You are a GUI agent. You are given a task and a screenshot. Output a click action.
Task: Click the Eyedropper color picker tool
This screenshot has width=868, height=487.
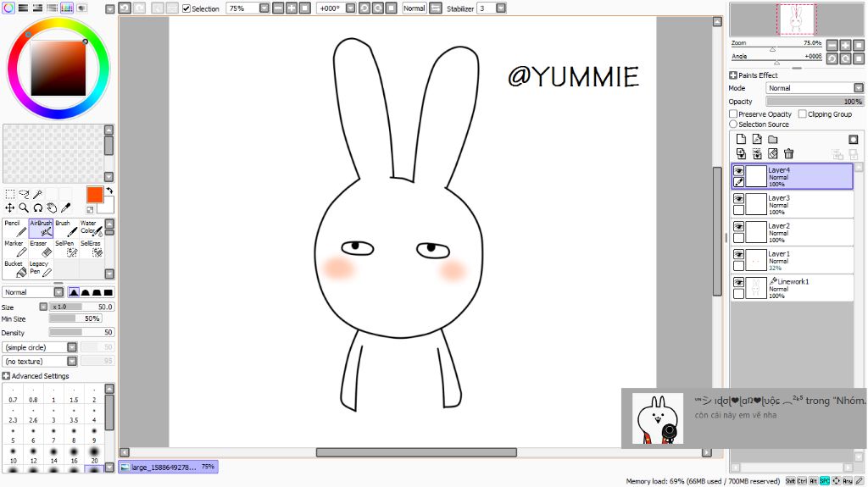[65, 208]
